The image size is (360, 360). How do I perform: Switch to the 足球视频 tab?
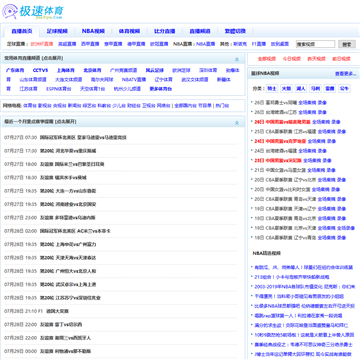57,31
